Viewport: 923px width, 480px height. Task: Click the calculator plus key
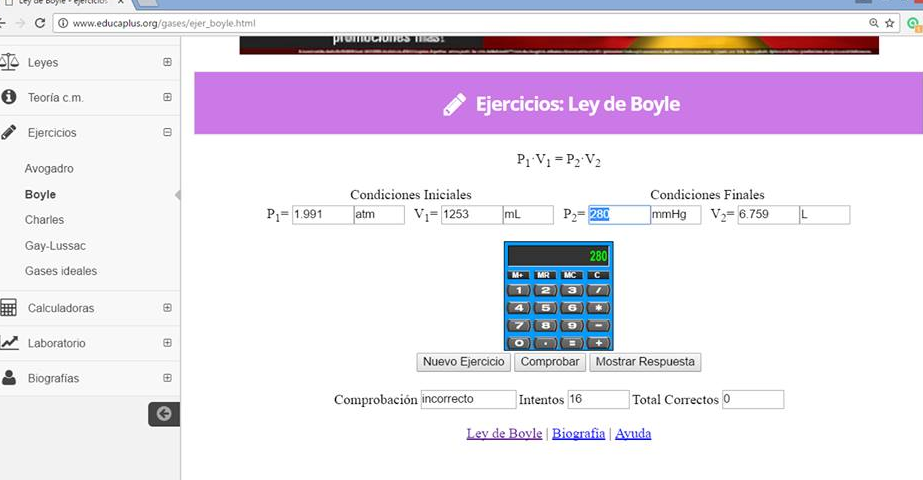pyautogui.click(x=599, y=343)
